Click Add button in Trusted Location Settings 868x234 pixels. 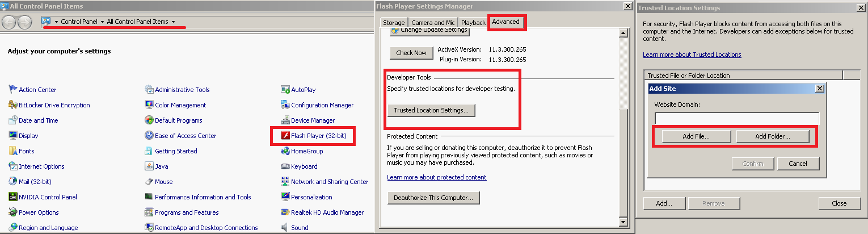click(664, 203)
